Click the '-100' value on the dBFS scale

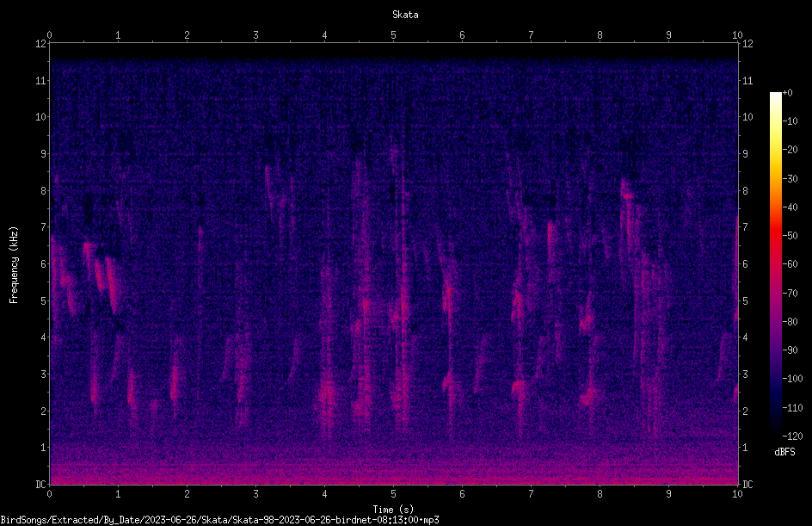[x=792, y=378]
